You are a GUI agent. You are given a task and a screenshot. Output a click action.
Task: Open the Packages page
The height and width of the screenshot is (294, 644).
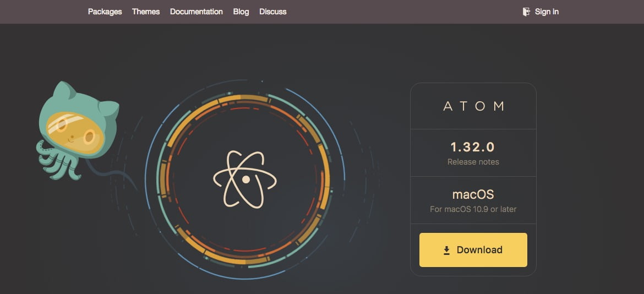click(105, 12)
